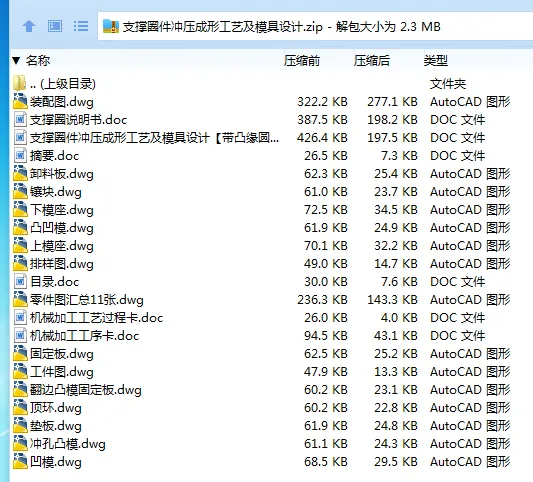Screen dimensions: 533x482
Task: Select the 机械加工工序卡.doc Word icon
Action: tap(20, 335)
